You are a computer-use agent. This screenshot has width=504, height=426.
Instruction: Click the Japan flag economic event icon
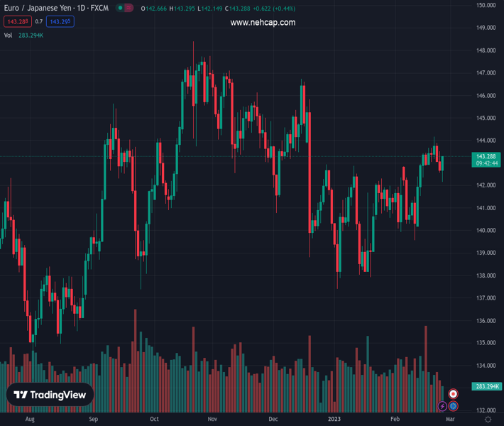[454, 394]
